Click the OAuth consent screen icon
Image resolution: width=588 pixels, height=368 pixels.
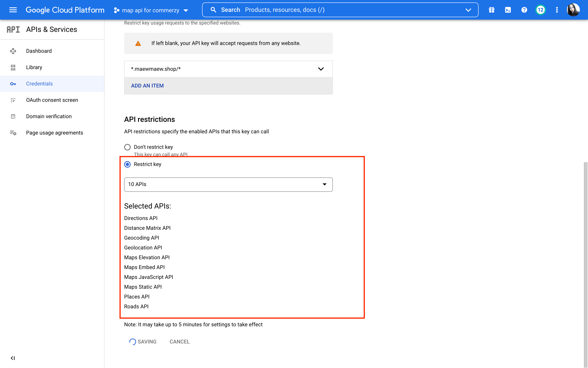tap(13, 100)
